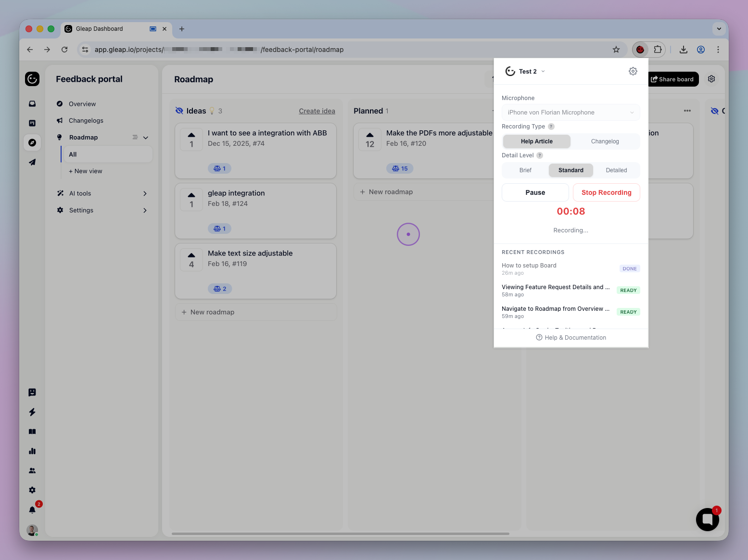Open the Microphone selection dropdown

(x=571, y=113)
